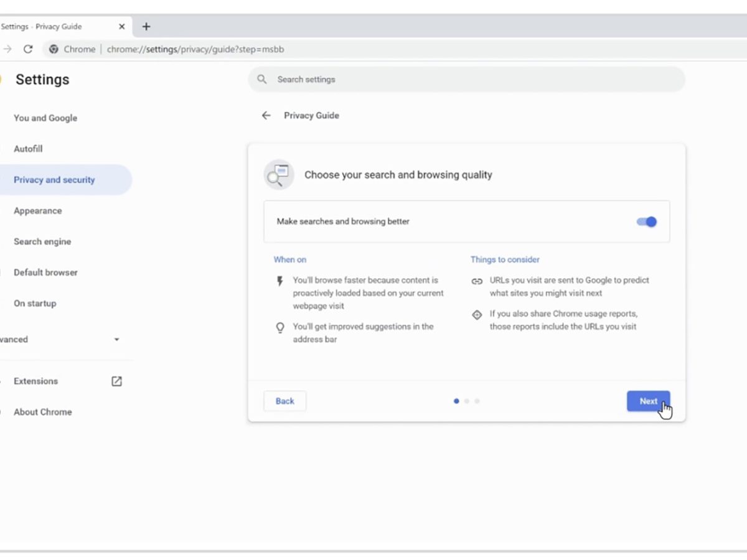Close the Settings - Privacy Guide tab
Screen dimensions: 747x560
(x=122, y=27)
